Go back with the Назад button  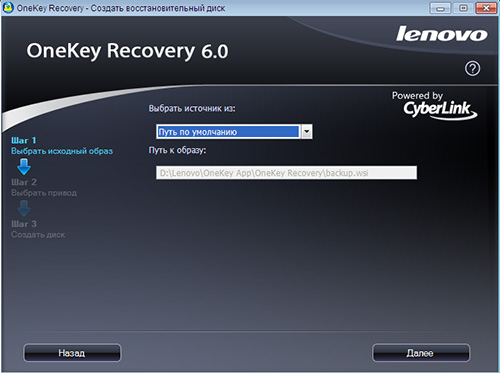click(72, 353)
